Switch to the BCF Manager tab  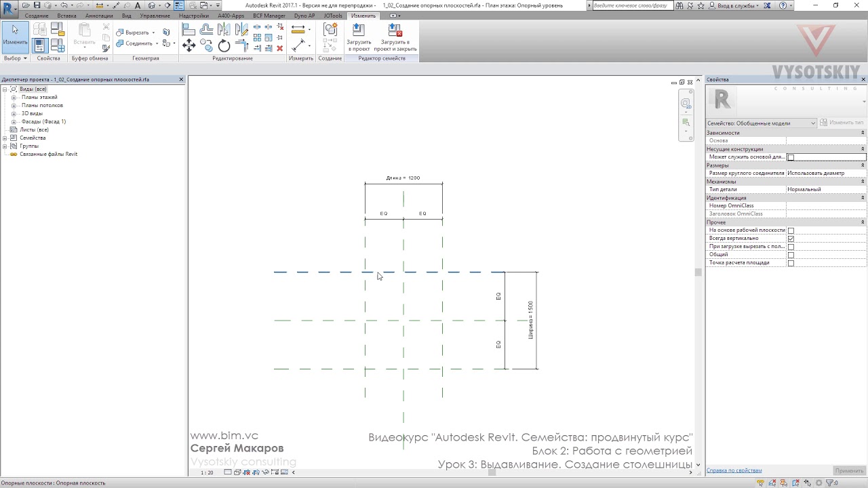click(x=269, y=16)
